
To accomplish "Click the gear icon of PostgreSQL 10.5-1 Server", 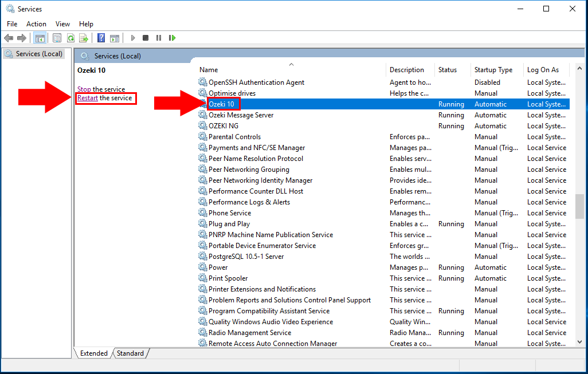I will click(203, 255).
